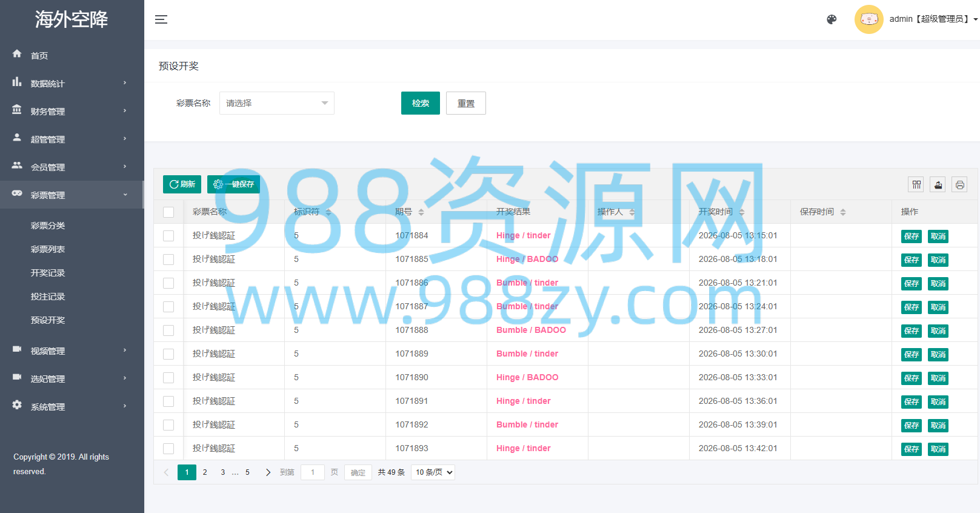
Task: Check the row for 期号 1071888
Action: point(168,330)
